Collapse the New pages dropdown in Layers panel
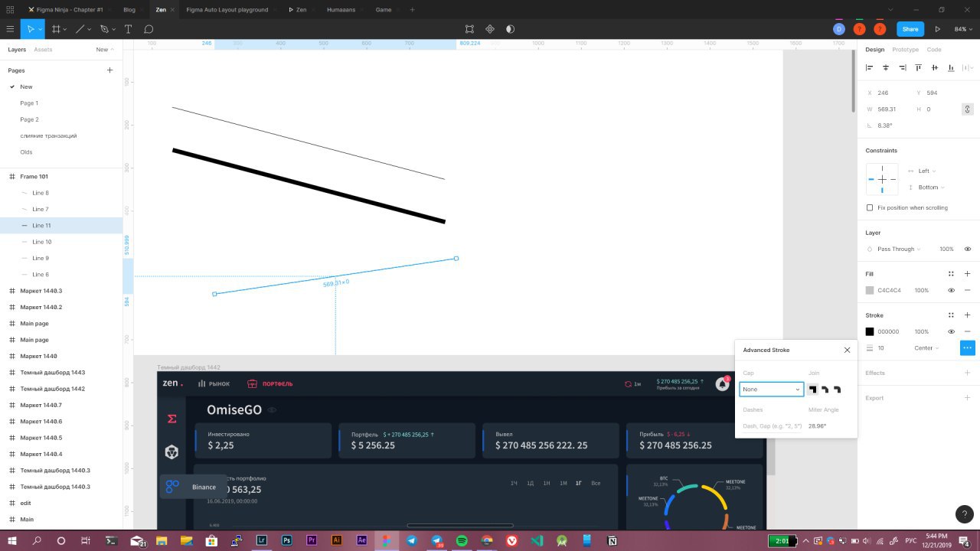980x551 pixels. point(105,50)
